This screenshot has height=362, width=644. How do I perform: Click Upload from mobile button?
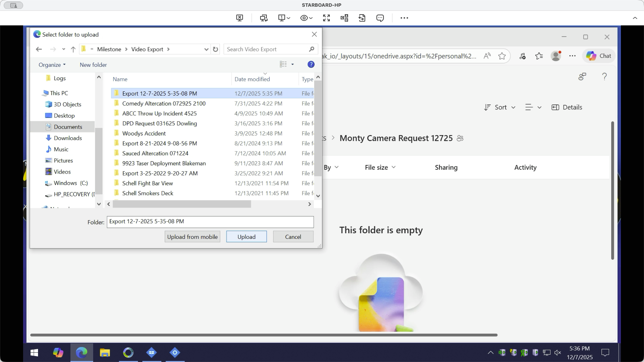pyautogui.click(x=192, y=237)
